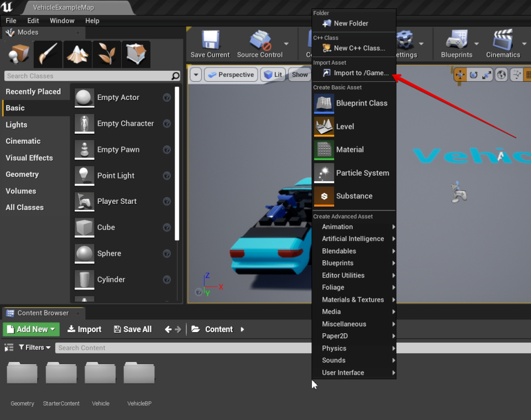Click the Blueprints toolbar icon
531x420 pixels.
click(x=456, y=39)
